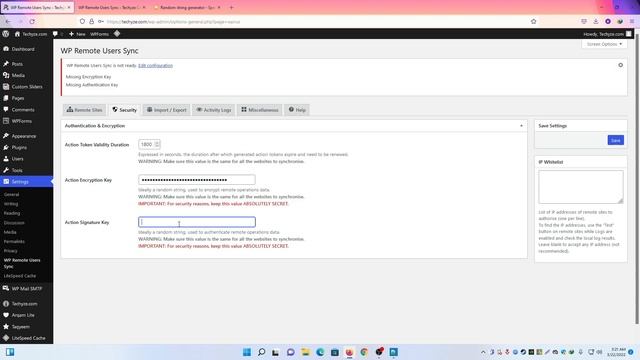Focus the Action Signature Key field
Viewport: 640px width, 360px height.
(197, 222)
